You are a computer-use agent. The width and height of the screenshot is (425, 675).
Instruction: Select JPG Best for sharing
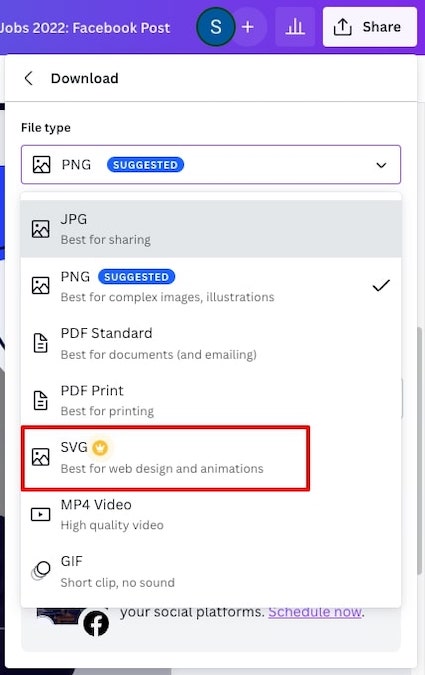[x=211, y=229]
